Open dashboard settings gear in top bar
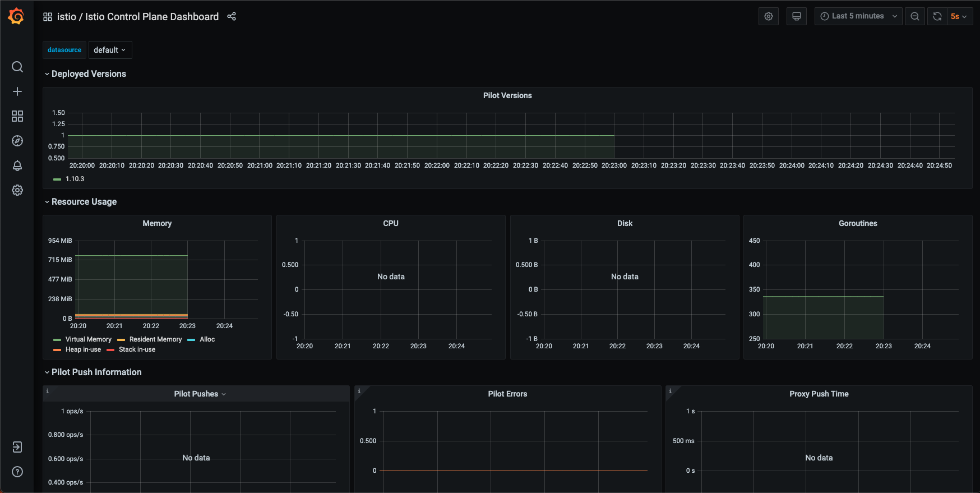 (769, 16)
